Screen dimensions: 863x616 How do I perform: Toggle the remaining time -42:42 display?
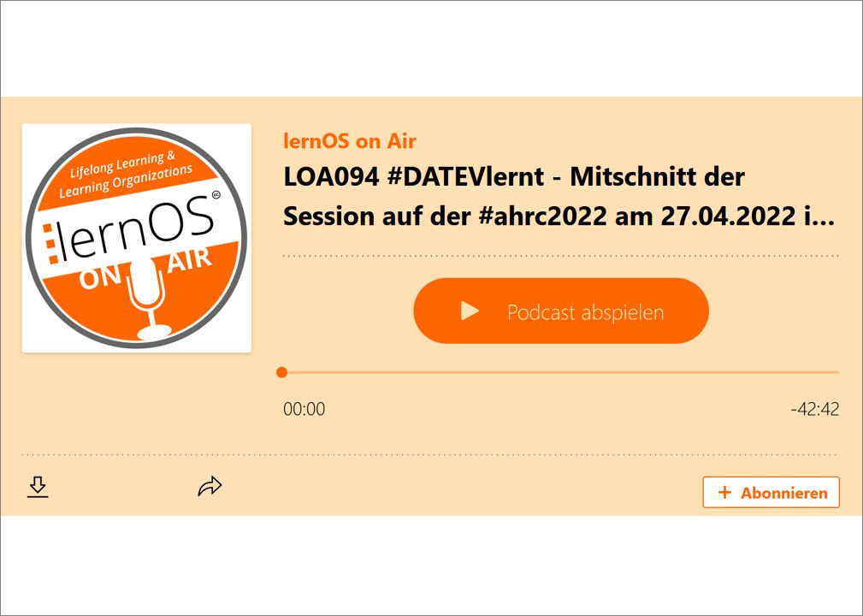814,409
